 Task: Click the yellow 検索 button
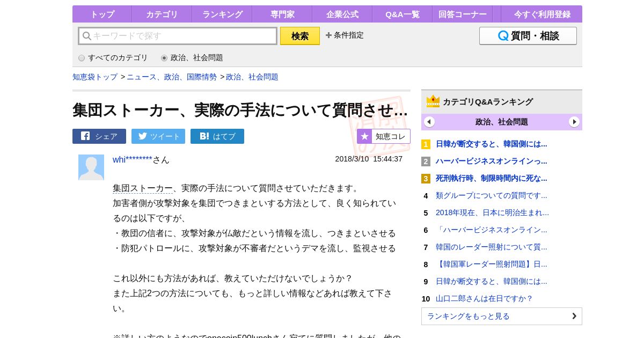(x=300, y=36)
